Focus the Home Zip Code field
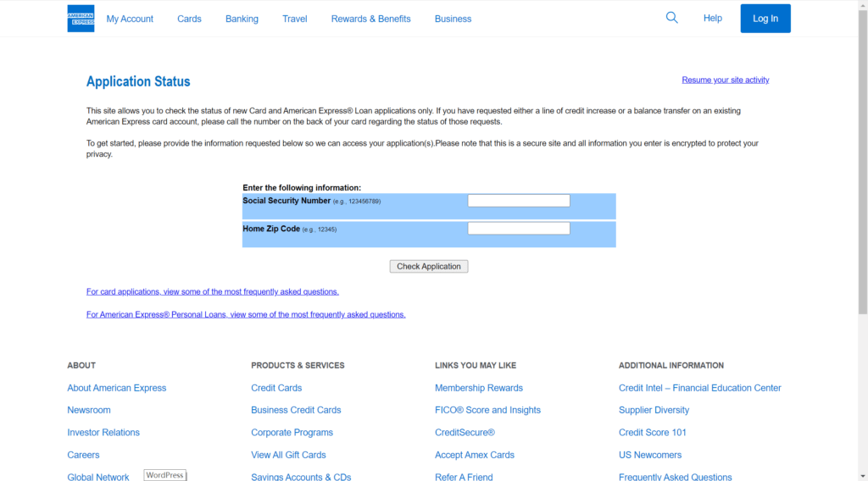Screen dimensions: 868x481 click(x=518, y=229)
